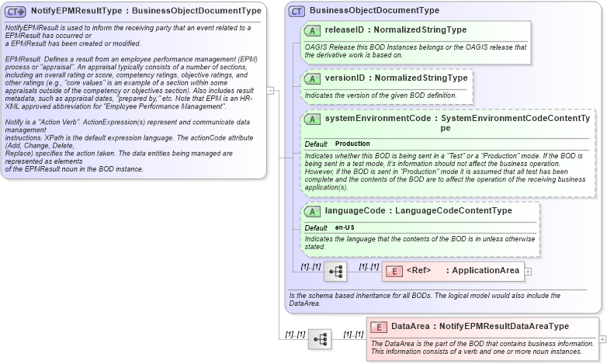
Task: Expand the DataArea element
Action: pyautogui.click(x=602, y=339)
